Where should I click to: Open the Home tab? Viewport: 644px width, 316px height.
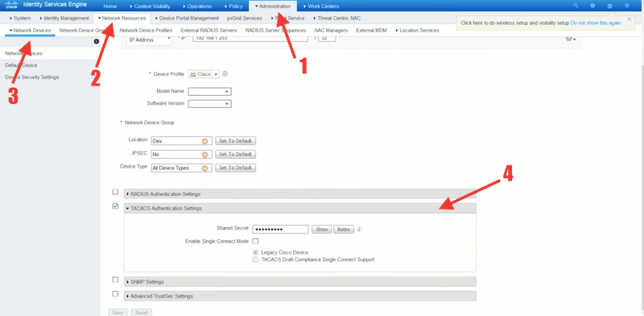pos(110,6)
